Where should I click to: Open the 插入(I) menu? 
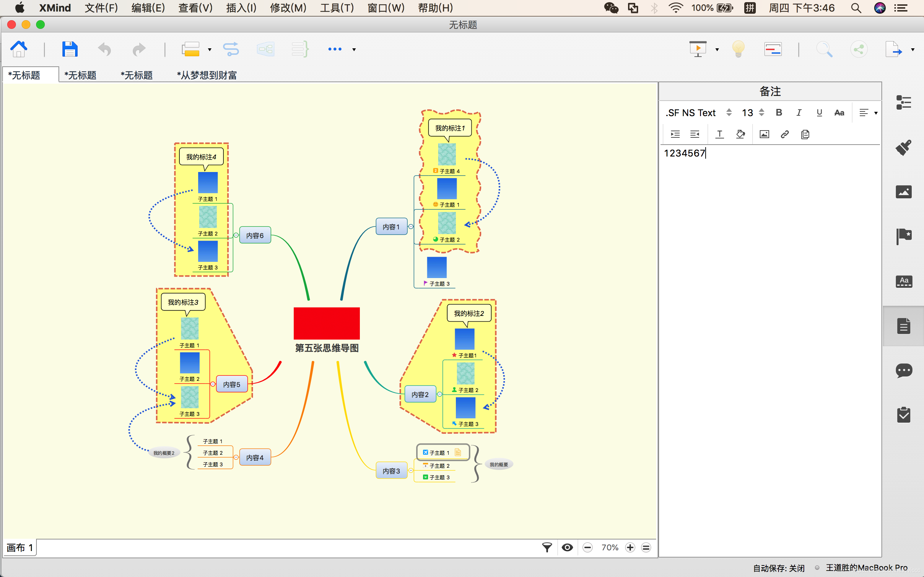coord(241,8)
